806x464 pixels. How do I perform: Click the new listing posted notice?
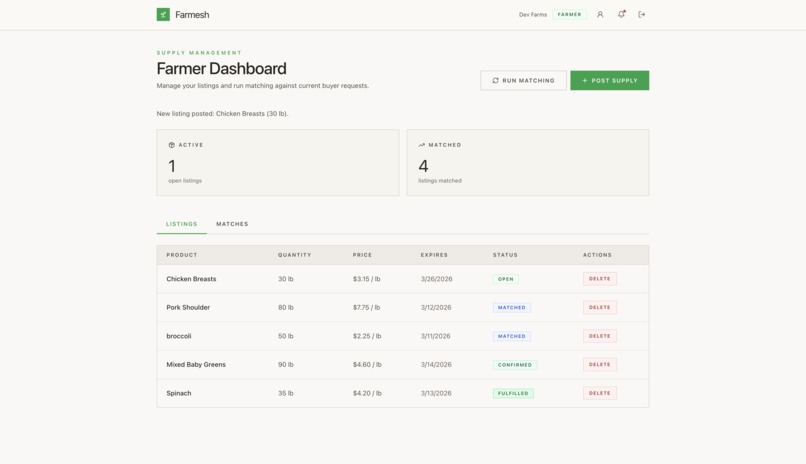click(223, 114)
